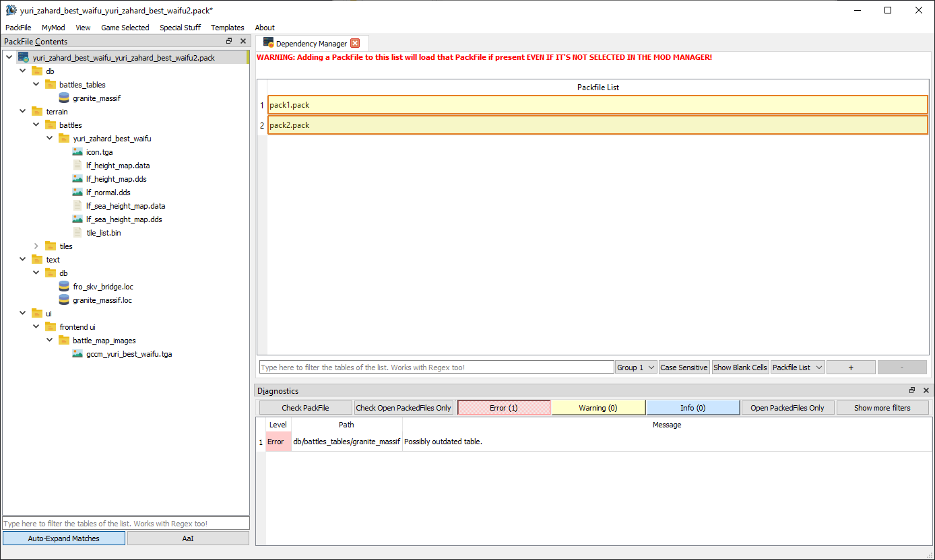The image size is (935, 560).
Task: Click the file icon beside lf_height_map.data
Action: (77, 166)
